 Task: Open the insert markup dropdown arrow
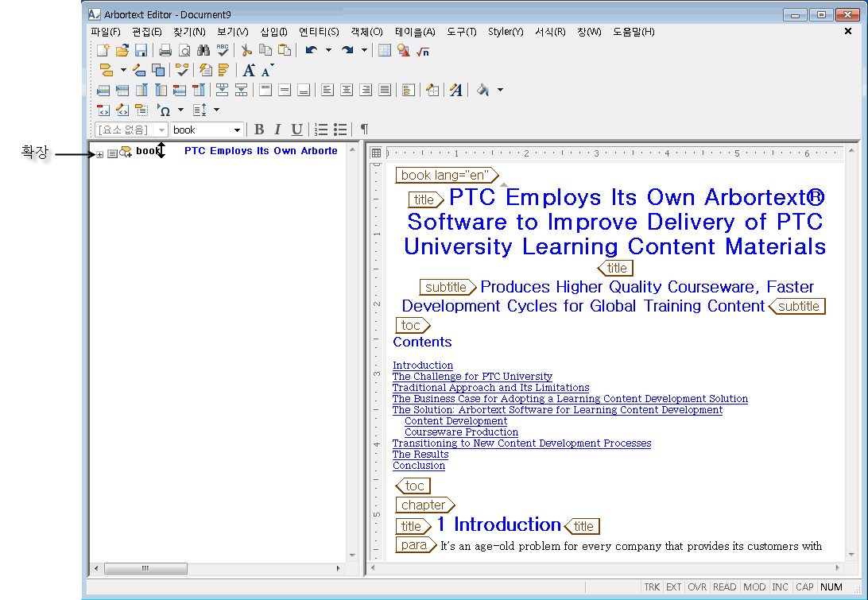pyautogui.click(x=123, y=70)
